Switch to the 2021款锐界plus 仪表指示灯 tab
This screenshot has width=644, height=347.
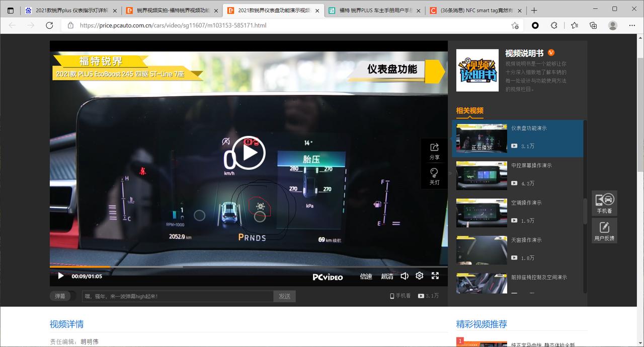coord(70,10)
